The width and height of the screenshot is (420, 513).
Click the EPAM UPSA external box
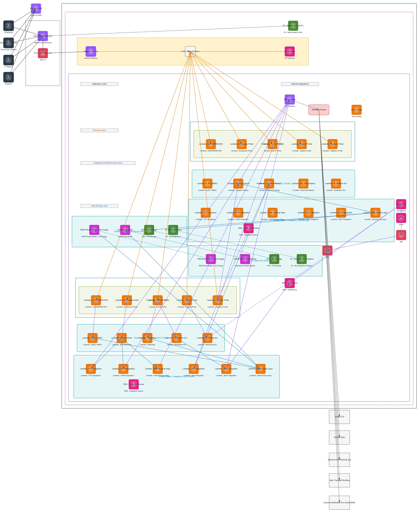339,438
